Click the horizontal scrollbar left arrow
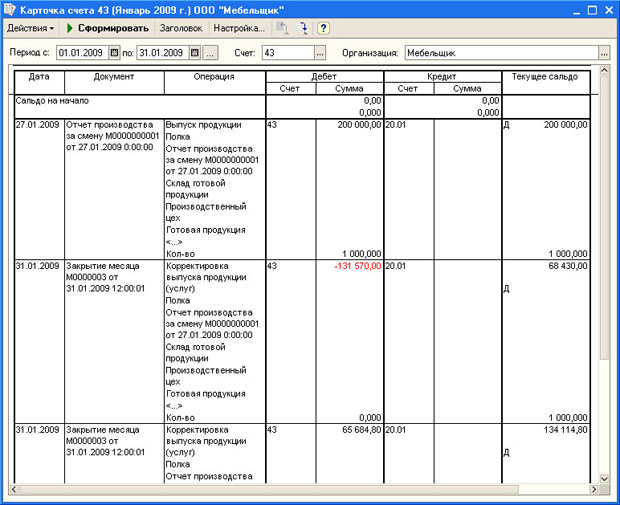Viewport: 620px width, 505px height. [13, 490]
